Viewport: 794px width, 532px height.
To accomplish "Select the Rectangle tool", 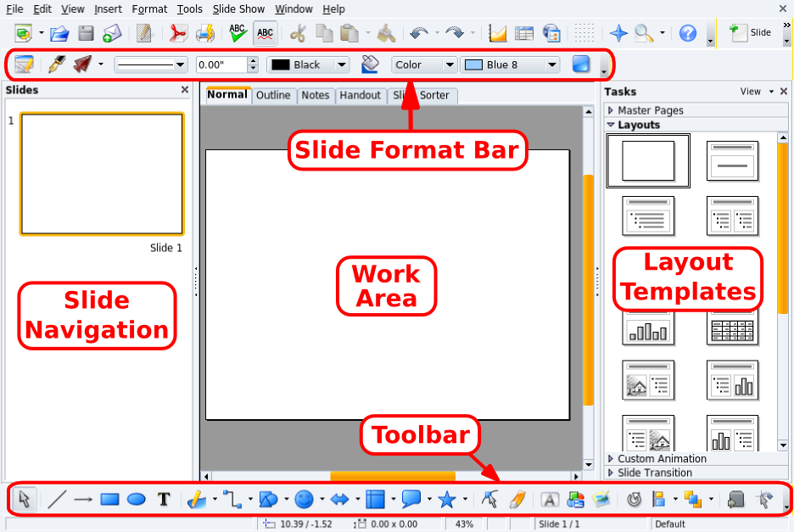I will [109, 499].
